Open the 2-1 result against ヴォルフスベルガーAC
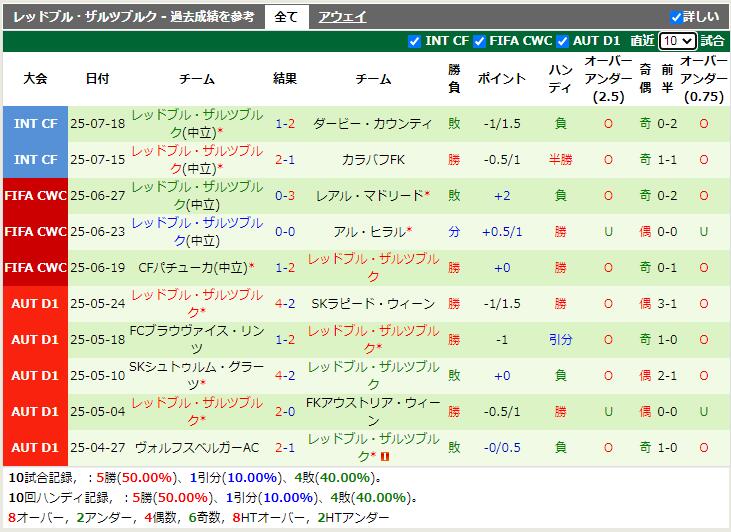This screenshot has height=532, width=731. coord(285,448)
